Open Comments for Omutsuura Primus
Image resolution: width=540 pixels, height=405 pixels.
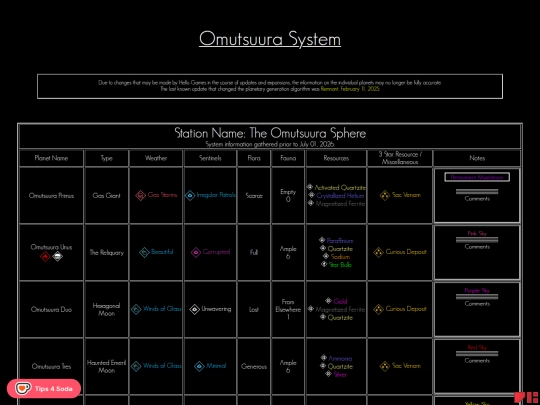(477, 199)
